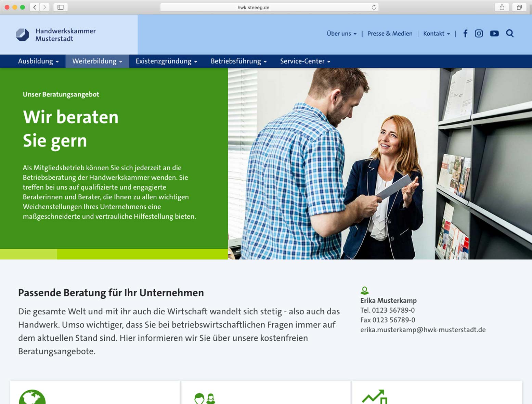Image resolution: width=532 pixels, height=404 pixels.
Task: Click the Safari share icon
Action: pyautogui.click(x=502, y=7)
